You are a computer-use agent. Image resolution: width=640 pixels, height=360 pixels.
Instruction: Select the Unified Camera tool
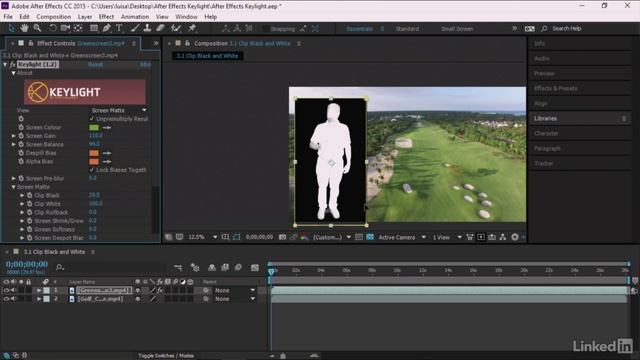65,28
